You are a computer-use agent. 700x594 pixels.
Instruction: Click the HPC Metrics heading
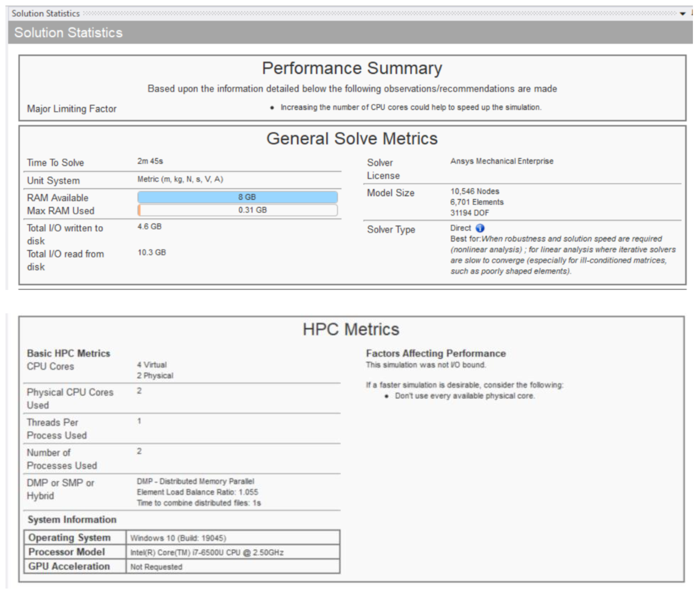click(x=351, y=329)
